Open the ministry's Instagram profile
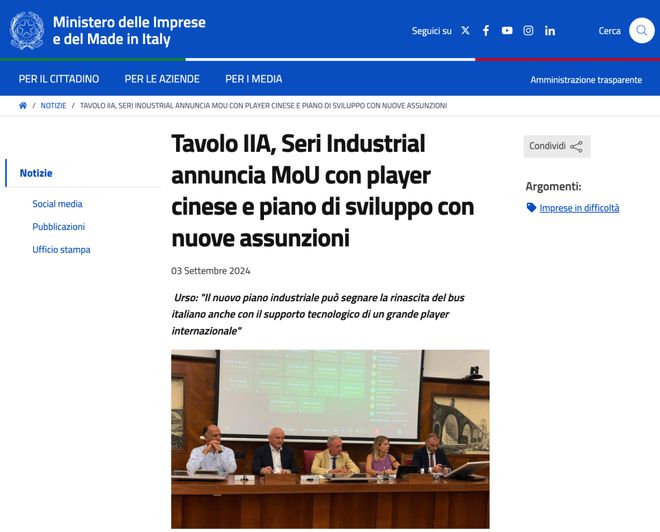The image size is (660, 532). click(x=528, y=30)
